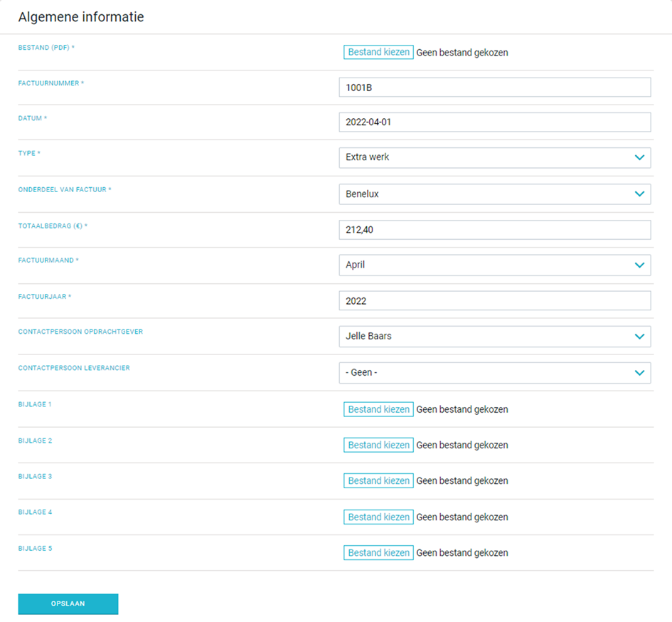Click the Datum field with 2022-04-01

(x=494, y=122)
